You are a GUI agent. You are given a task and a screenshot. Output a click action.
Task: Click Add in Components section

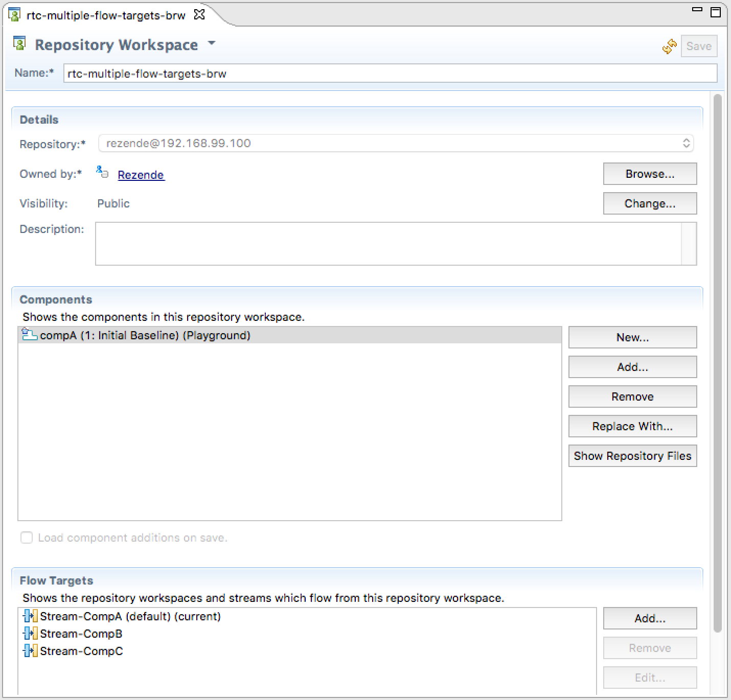pos(632,367)
